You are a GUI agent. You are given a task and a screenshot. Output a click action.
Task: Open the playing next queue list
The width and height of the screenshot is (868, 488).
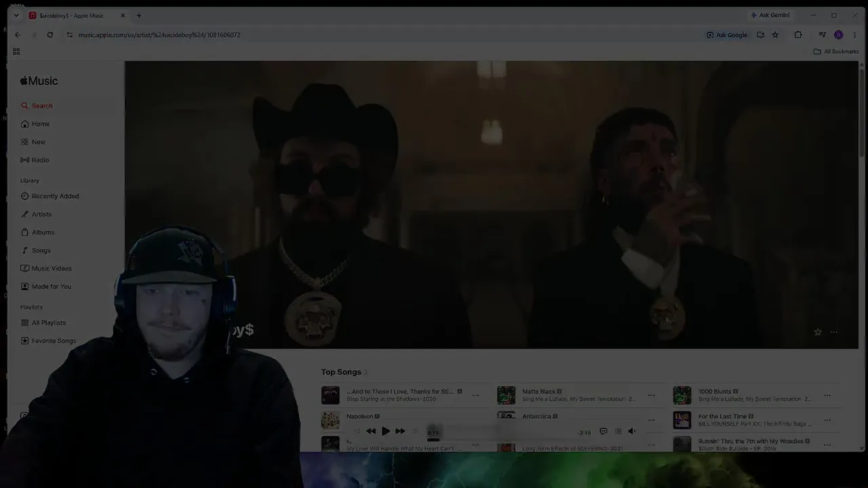618,431
